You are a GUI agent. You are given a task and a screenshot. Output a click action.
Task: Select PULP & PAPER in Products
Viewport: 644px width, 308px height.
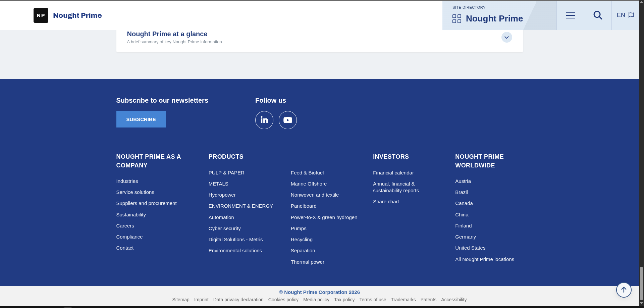pos(226,173)
